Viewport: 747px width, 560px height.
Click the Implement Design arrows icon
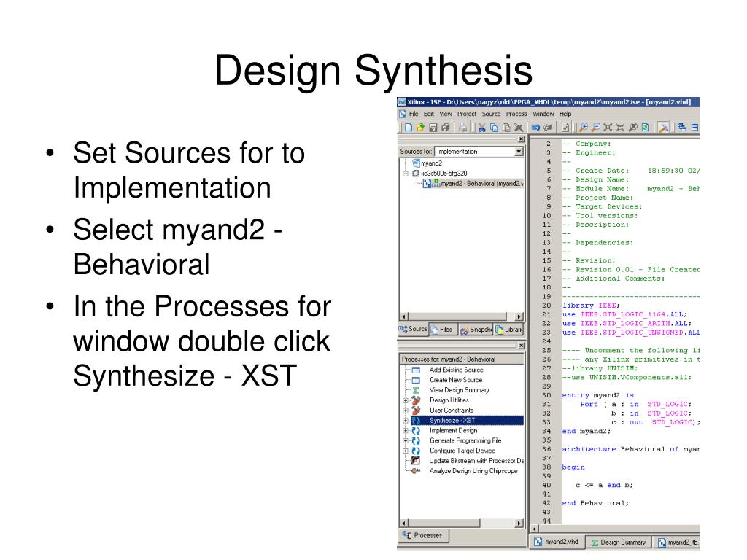coord(416,430)
